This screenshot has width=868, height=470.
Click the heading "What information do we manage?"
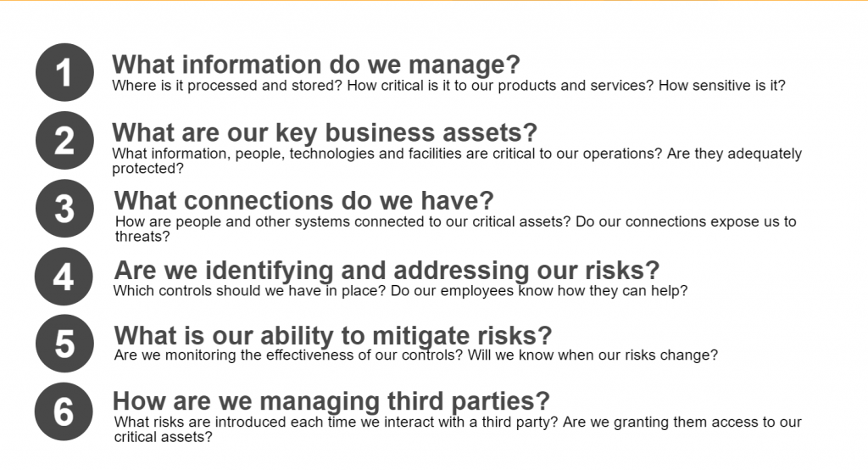click(x=315, y=64)
